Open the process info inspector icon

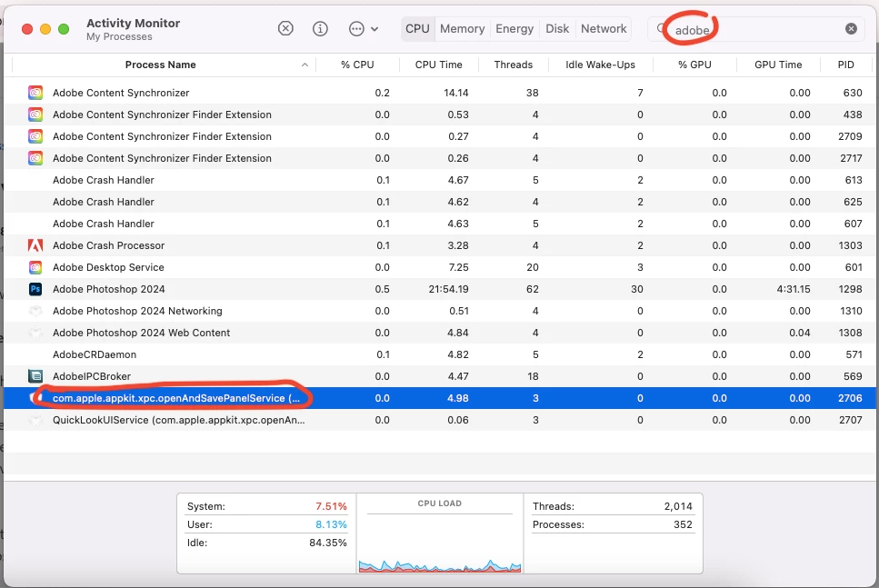(x=320, y=28)
